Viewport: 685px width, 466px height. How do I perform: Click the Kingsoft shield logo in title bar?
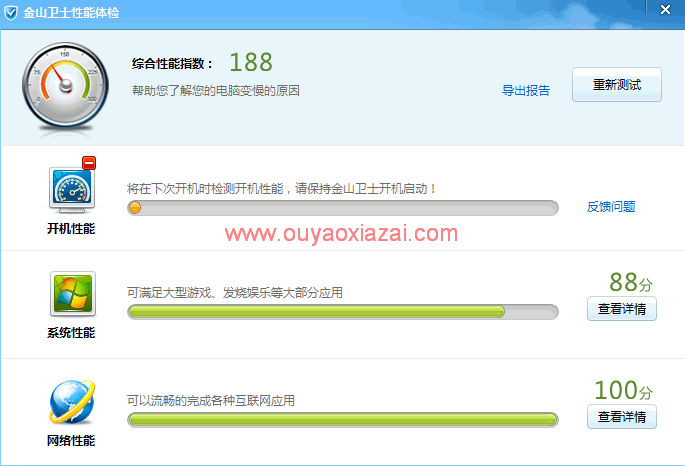pyautogui.click(x=10, y=13)
